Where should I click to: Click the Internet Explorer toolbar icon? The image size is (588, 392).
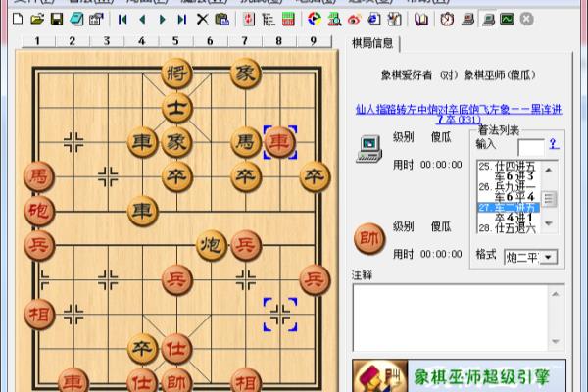click(x=374, y=19)
